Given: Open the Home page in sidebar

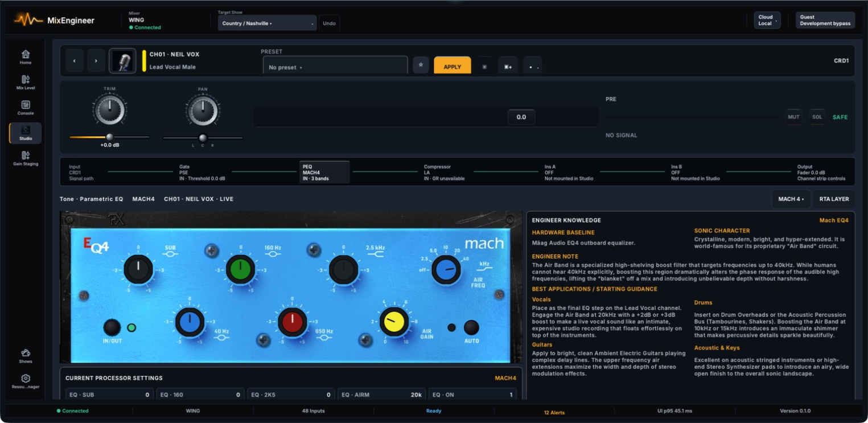Looking at the screenshot, I should click(26, 57).
